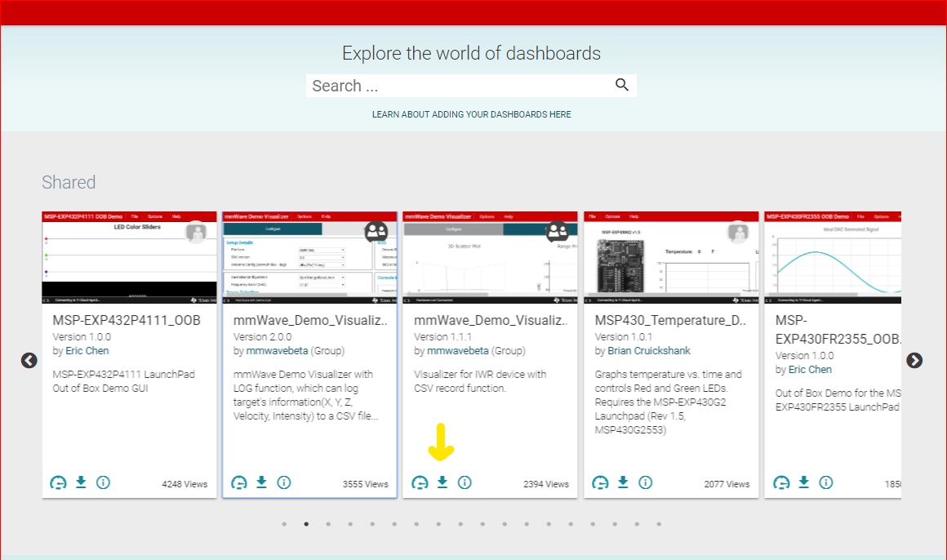Open mmWave Demo Visualizer 2.0.0 thumbnail
The width and height of the screenshot is (947, 560).
point(310,257)
